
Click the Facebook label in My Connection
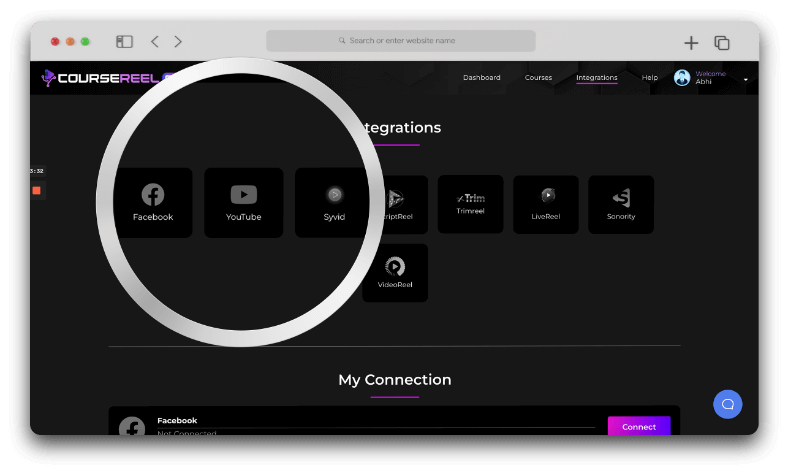point(177,421)
